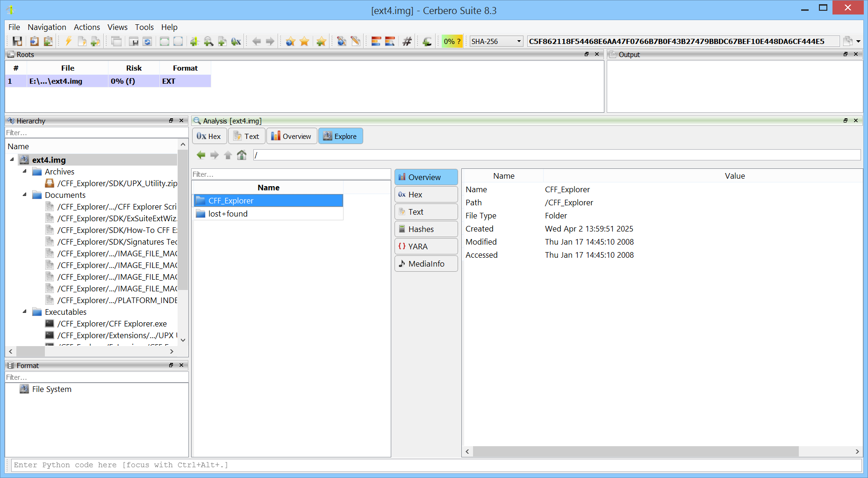868x478 pixels.
Task: Collapse the Documents tree node
Action: (25, 195)
